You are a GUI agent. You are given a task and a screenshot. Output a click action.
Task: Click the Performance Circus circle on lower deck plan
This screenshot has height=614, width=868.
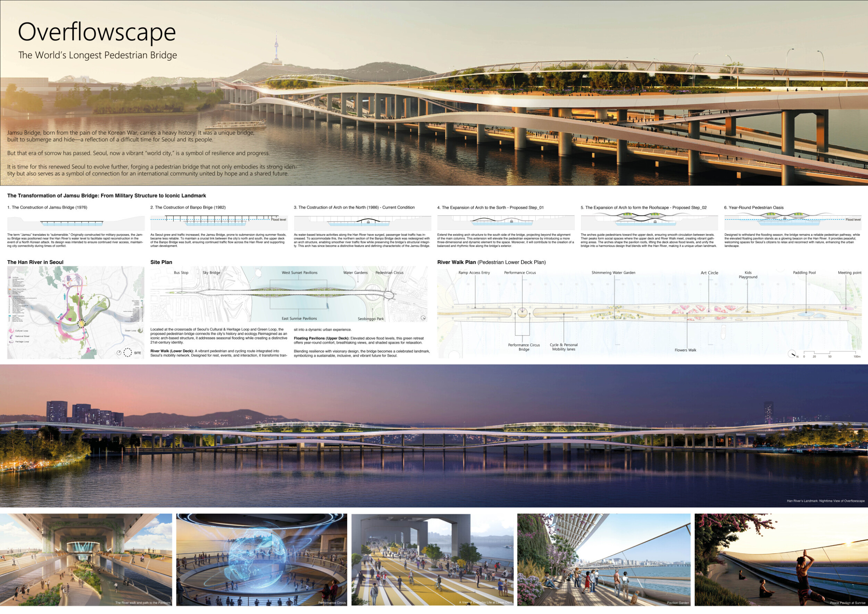pos(522,313)
